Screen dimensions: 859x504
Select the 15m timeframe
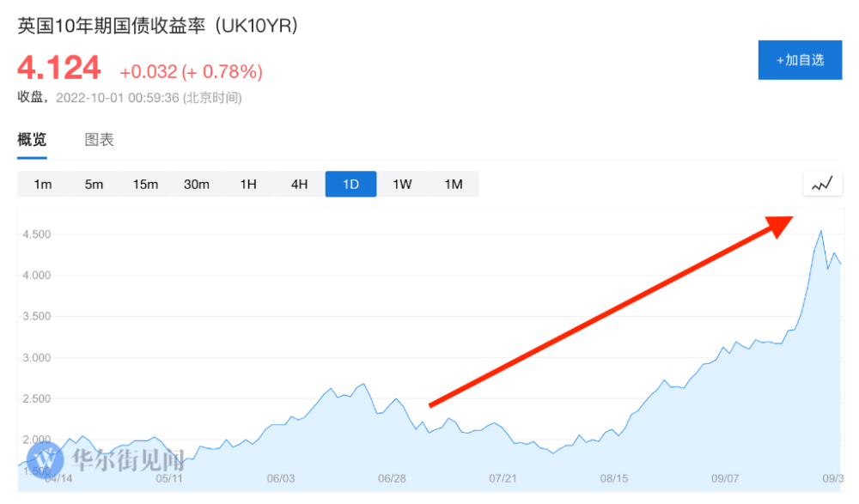tap(145, 184)
